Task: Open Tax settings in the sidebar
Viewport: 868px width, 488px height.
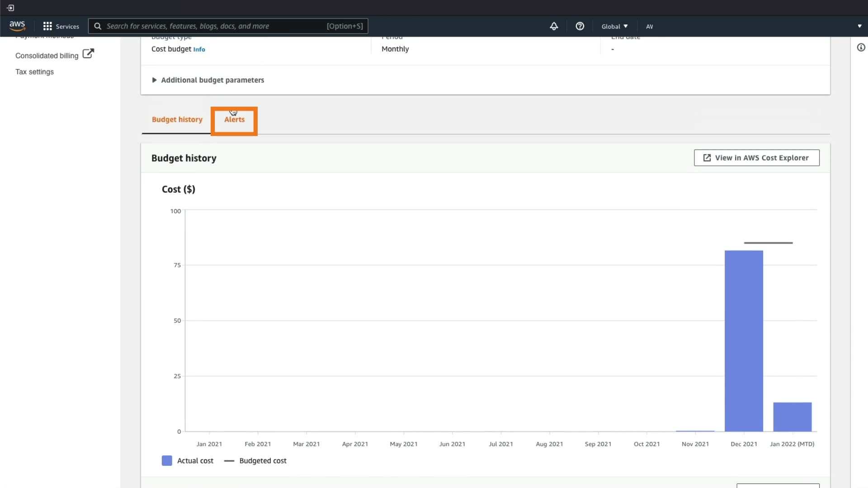Action: (34, 72)
